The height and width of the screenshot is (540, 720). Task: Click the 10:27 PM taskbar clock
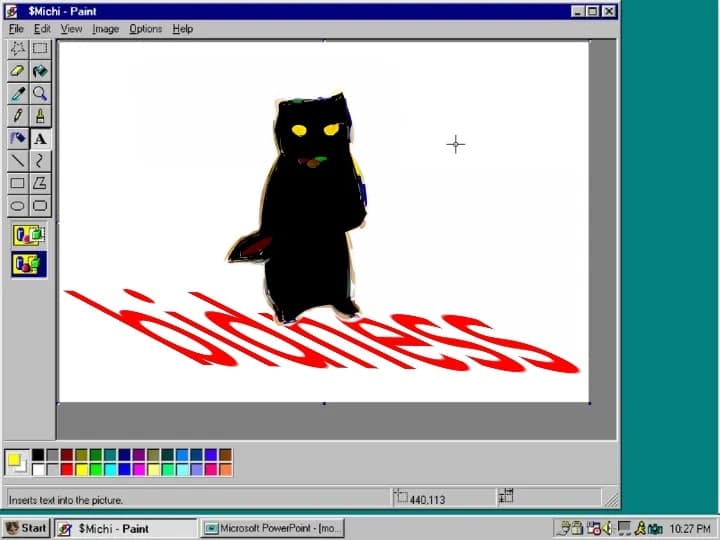click(690, 529)
